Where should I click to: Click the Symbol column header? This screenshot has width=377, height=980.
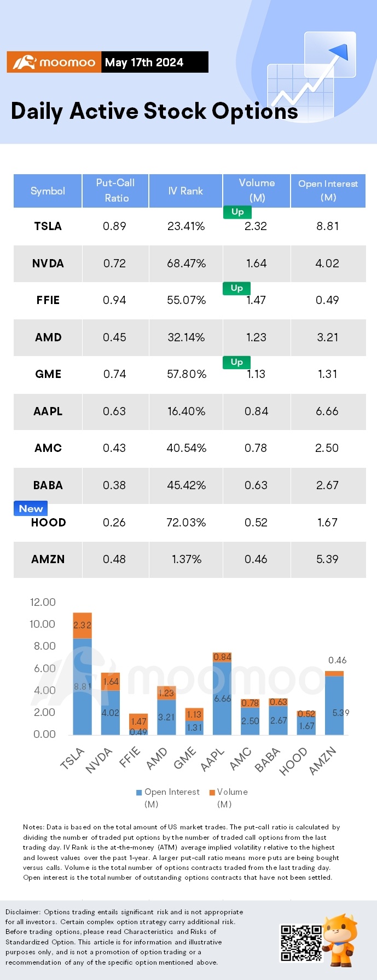point(48,191)
